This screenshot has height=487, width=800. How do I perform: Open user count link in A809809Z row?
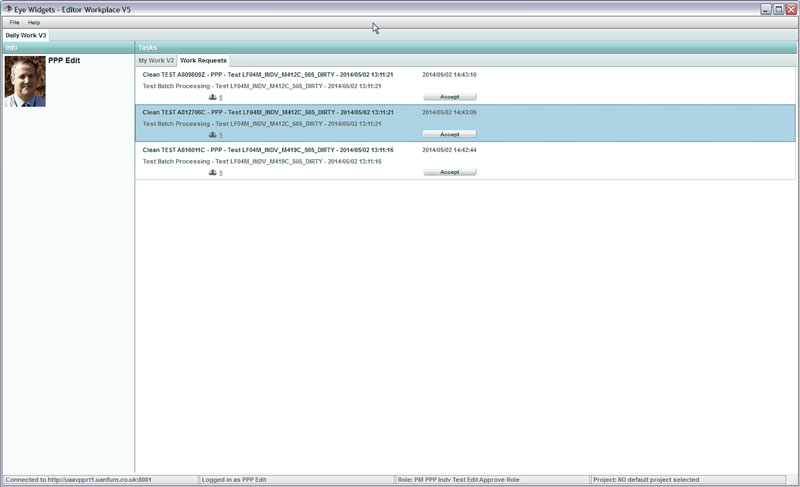[220, 97]
